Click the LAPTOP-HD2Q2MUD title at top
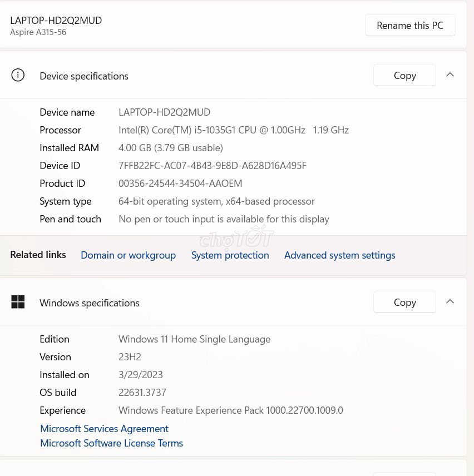Image resolution: width=474 pixels, height=476 pixels. pyautogui.click(x=56, y=21)
